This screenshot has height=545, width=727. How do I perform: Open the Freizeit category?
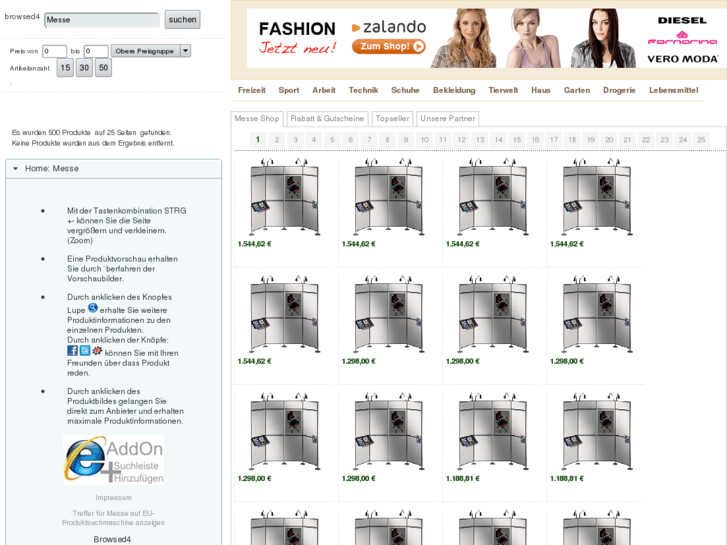coord(252,90)
